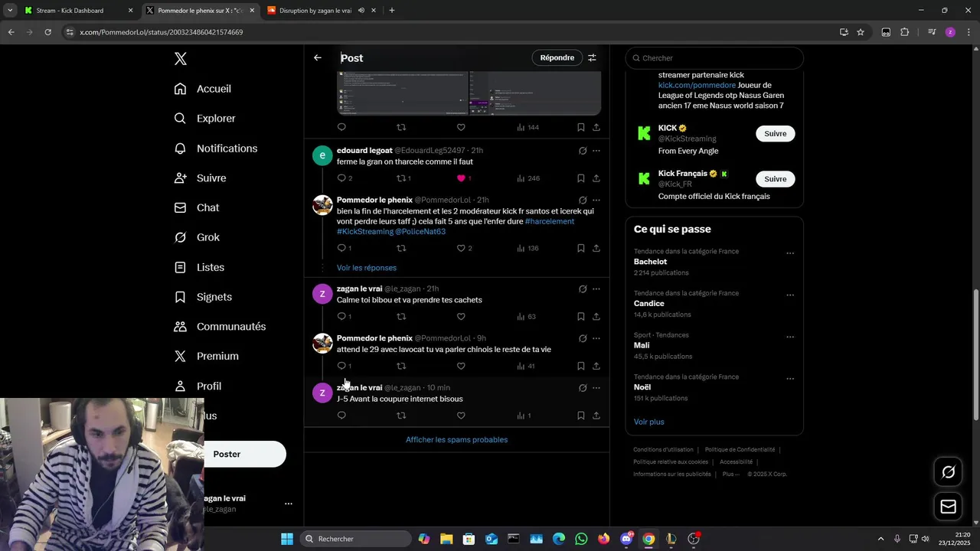Open Grok explain icon on edouard legoat's reply

[583, 151]
